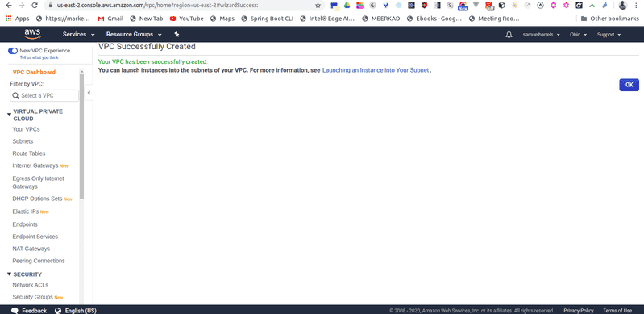Click the red shield extension icon
The height and width of the screenshot is (314, 644).
[424, 6]
